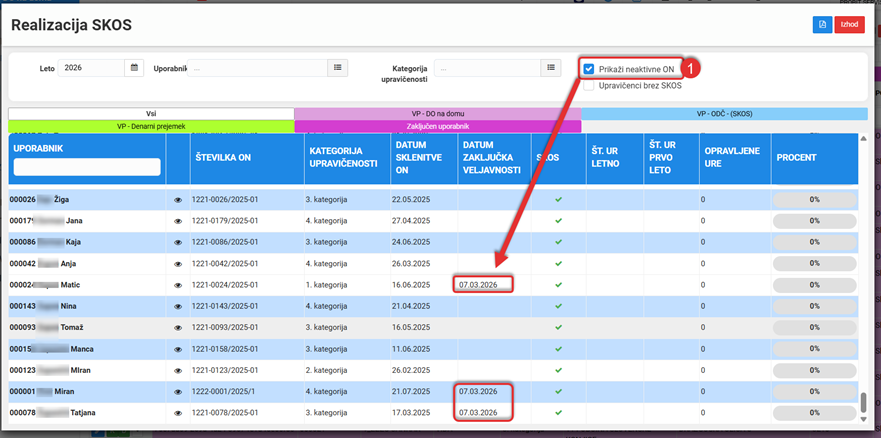Click the Kategorija upravičenosti input field
881x438 pixels.
pos(487,68)
